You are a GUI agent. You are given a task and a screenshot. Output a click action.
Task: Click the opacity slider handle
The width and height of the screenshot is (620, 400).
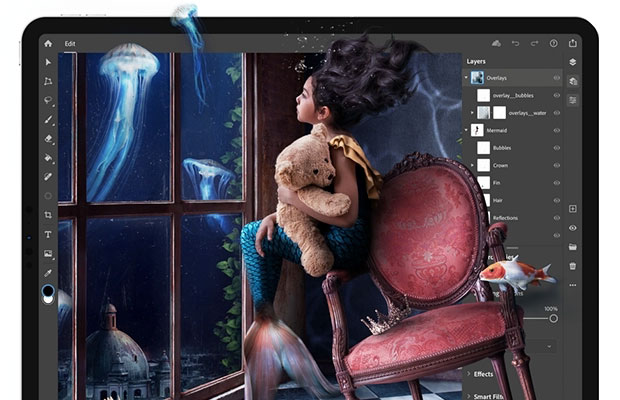click(x=553, y=319)
